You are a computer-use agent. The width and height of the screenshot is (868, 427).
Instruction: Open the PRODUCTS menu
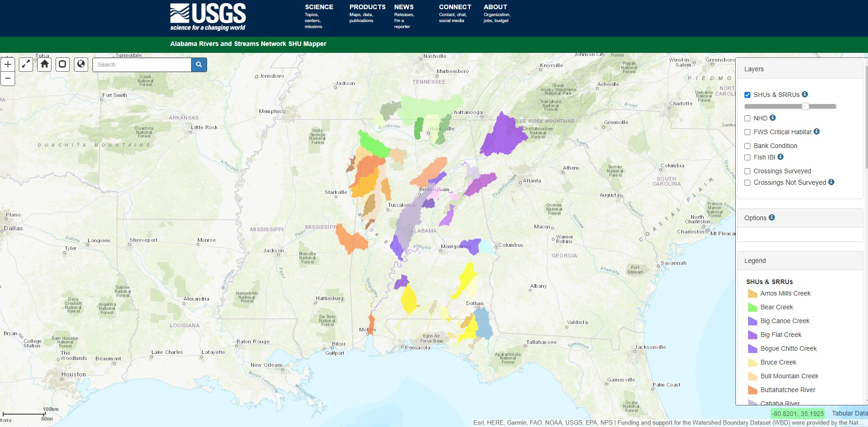(x=367, y=7)
